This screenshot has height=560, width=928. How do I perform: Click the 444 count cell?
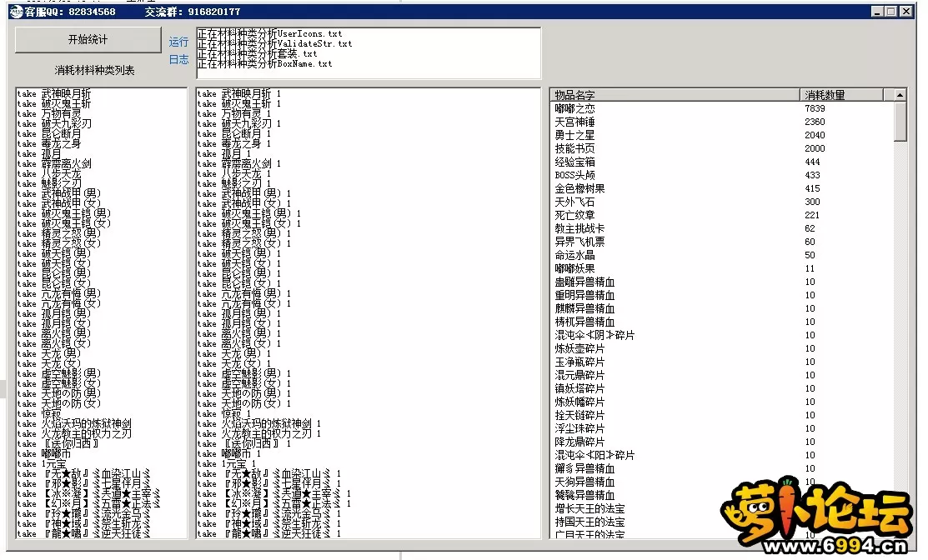(x=813, y=162)
